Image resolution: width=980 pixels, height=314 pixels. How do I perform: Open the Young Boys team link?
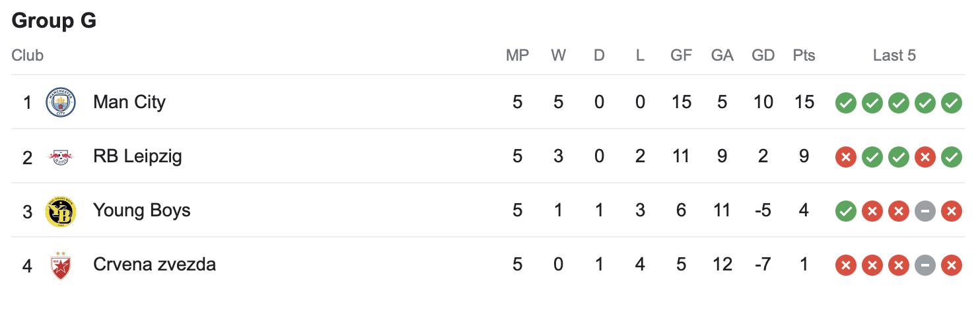pos(142,210)
